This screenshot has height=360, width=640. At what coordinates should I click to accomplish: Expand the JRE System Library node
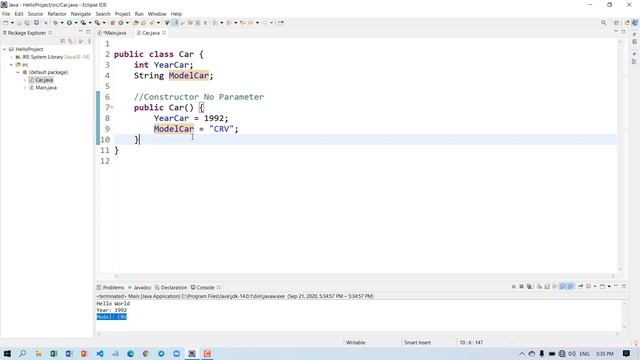[x=11, y=57]
